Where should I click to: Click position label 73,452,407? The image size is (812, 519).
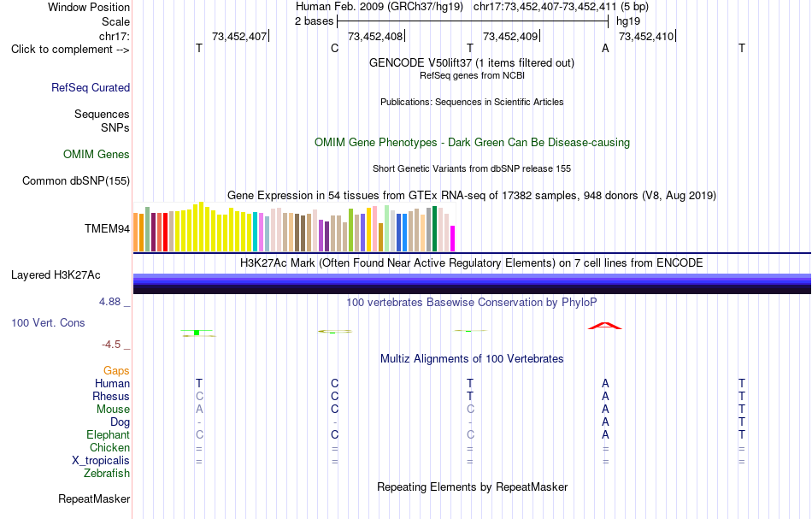[x=239, y=36]
